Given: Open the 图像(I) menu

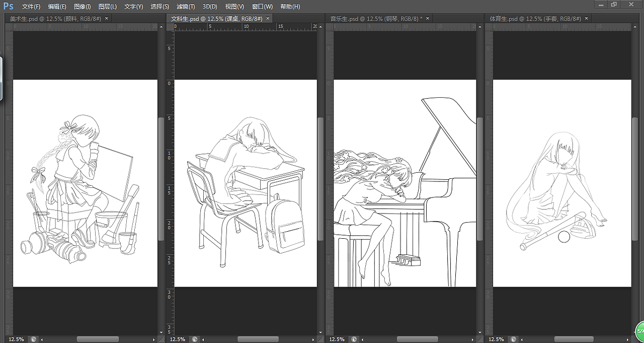Looking at the screenshot, I should pos(82,7).
